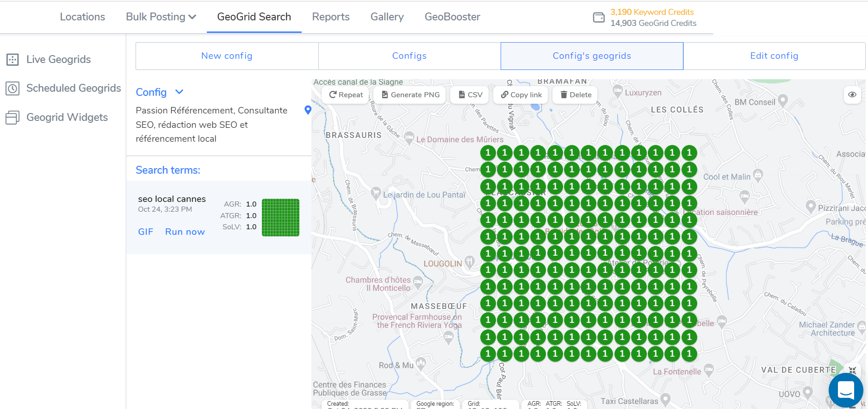The width and height of the screenshot is (868, 409).
Task: Collapse the Config section chevron
Action: (180, 92)
